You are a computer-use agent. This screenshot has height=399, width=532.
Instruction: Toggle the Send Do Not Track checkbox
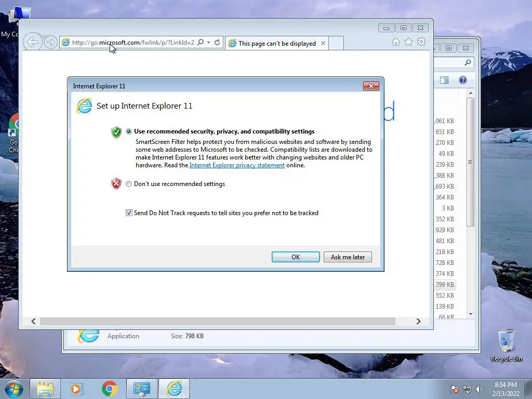click(x=129, y=212)
